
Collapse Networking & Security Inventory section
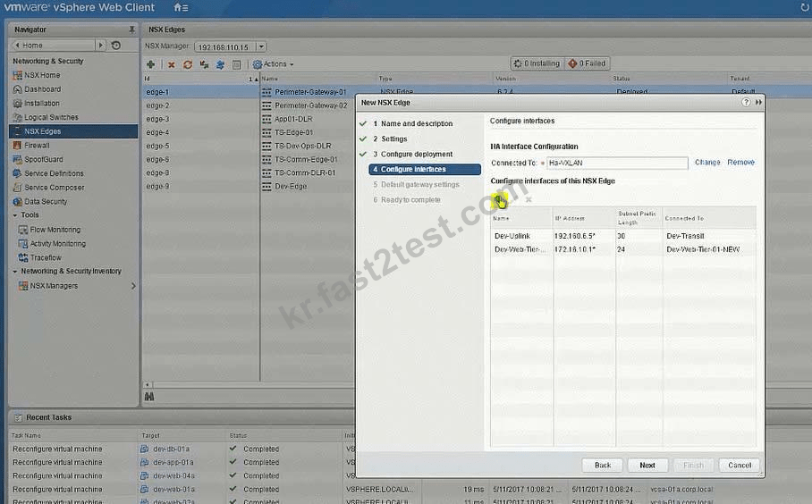[x=15, y=271]
